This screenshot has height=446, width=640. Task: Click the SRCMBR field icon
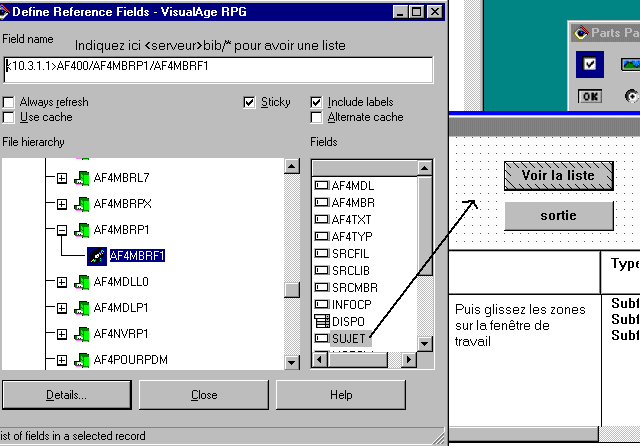(322, 287)
